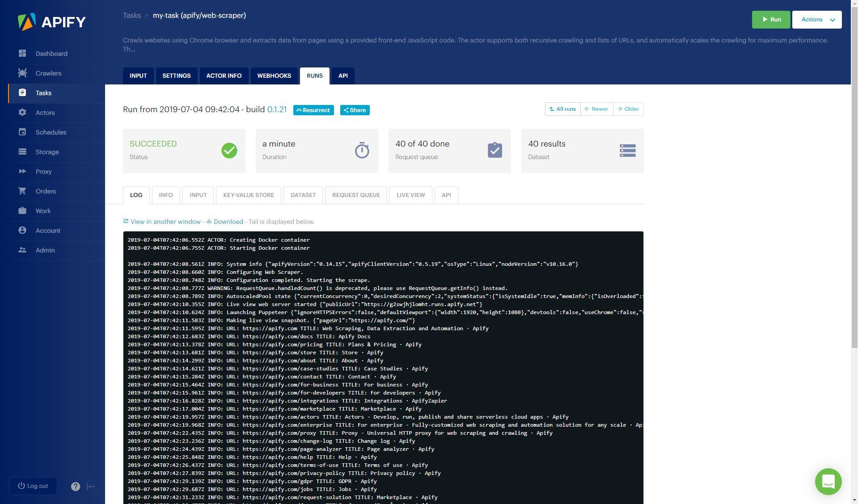The image size is (858, 504).
Task: Open the INFO run tab
Action: [166, 195]
